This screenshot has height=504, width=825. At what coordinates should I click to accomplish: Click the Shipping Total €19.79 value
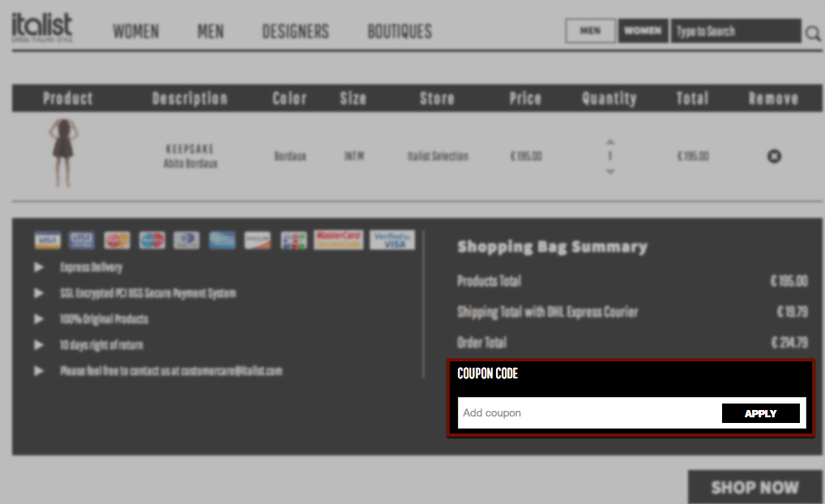coord(793,312)
